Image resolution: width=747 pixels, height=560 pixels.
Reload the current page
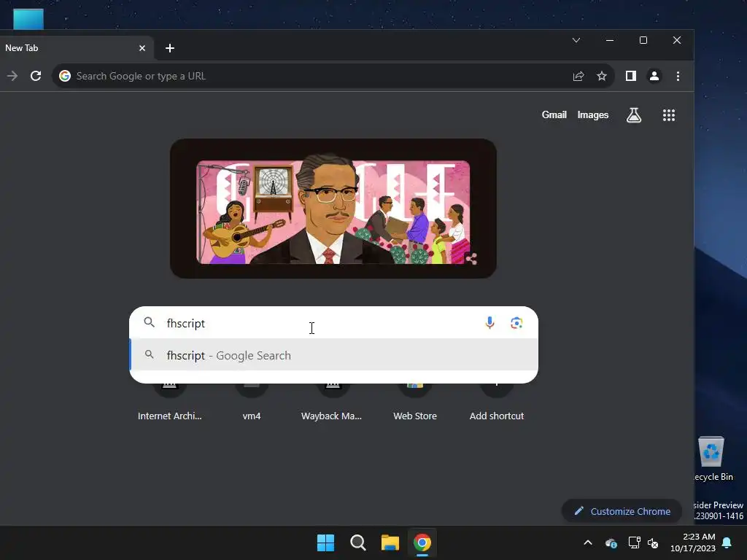click(x=36, y=76)
